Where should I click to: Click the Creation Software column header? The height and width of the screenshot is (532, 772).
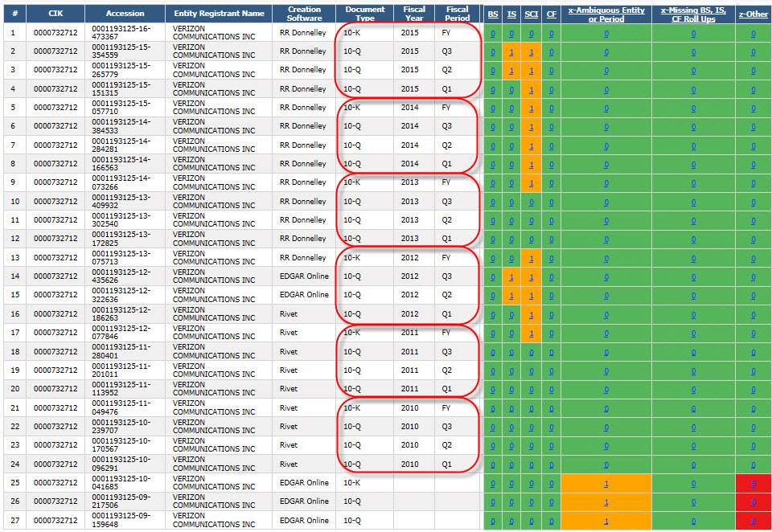click(x=304, y=14)
